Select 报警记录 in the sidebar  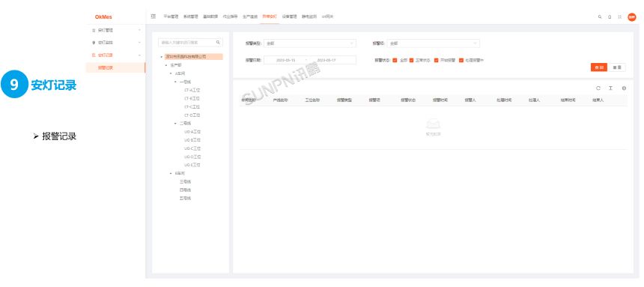106,68
